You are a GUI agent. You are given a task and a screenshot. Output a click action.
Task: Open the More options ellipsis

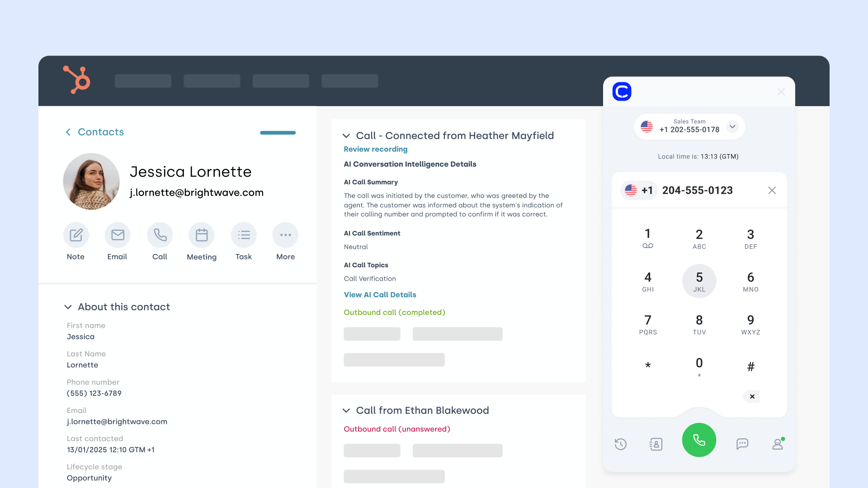[x=285, y=235]
